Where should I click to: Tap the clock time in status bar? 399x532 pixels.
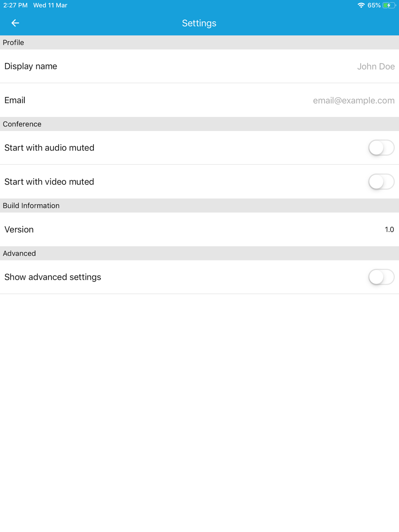[16, 5]
